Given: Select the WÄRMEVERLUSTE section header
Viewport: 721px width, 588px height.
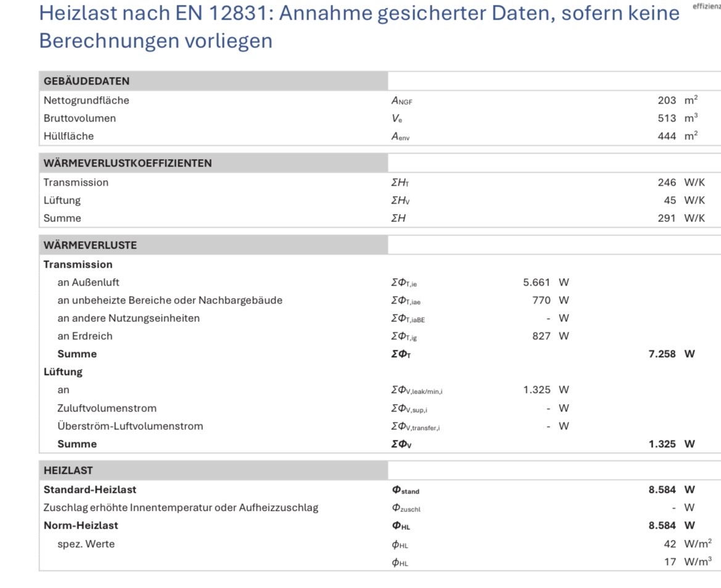Looking at the screenshot, I should coord(90,245).
